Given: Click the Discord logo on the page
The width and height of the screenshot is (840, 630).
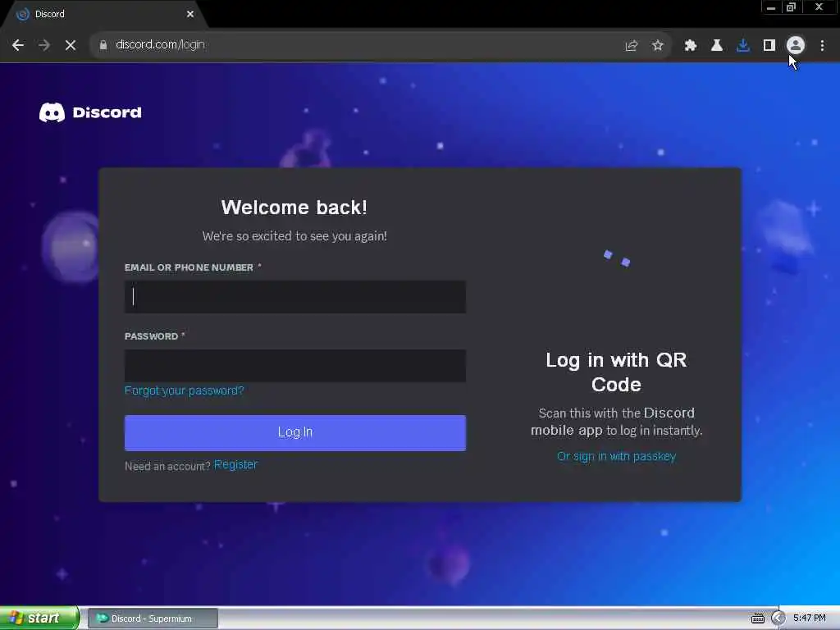Looking at the screenshot, I should click(x=90, y=112).
